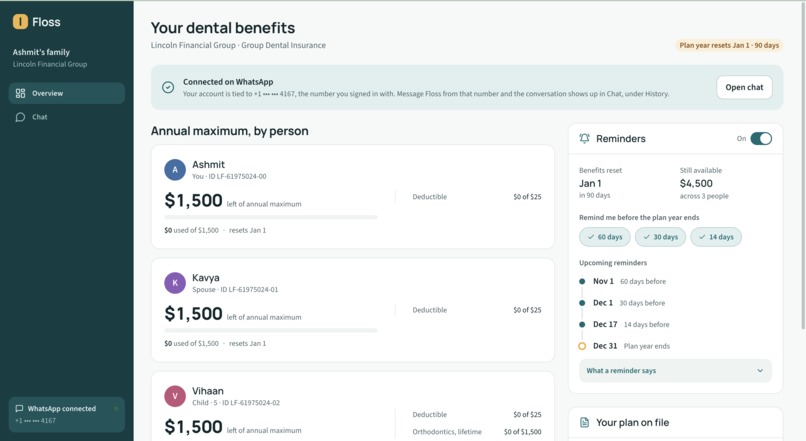Click the WhatsApp connected card in sidebar
The width and height of the screenshot is (806, 441).
point(67,414)
